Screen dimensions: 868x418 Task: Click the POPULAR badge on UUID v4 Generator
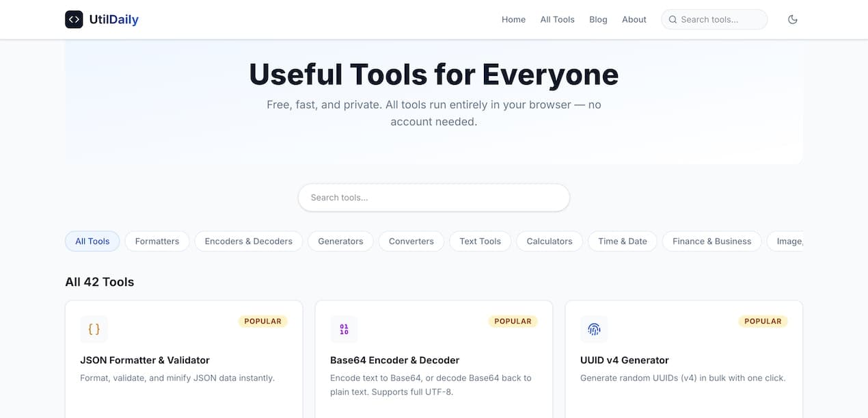point(763,321)
